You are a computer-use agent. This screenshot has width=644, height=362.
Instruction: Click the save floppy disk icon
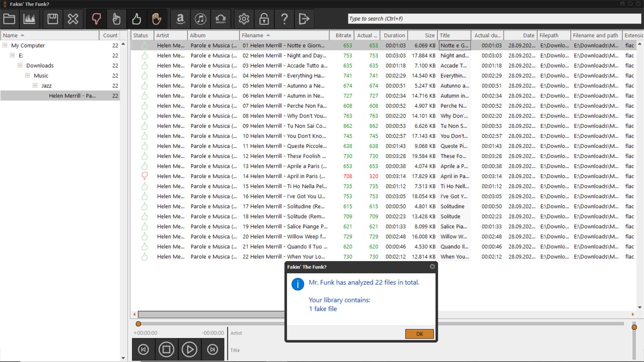[x=52, y=19]
